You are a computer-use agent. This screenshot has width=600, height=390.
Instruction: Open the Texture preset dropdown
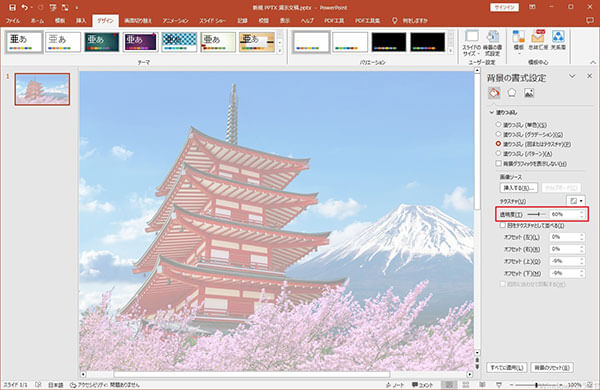point(576,201)
